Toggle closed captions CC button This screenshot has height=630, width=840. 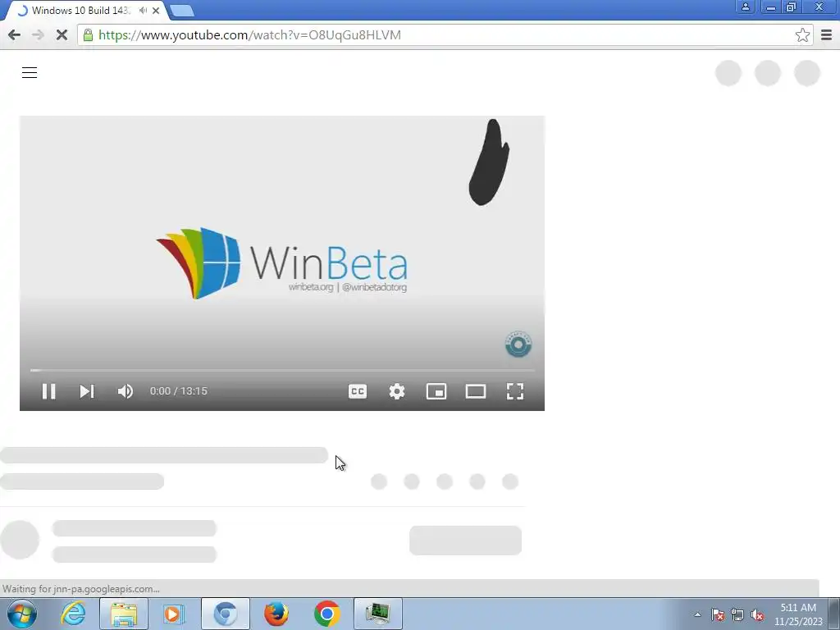[358, 391]
